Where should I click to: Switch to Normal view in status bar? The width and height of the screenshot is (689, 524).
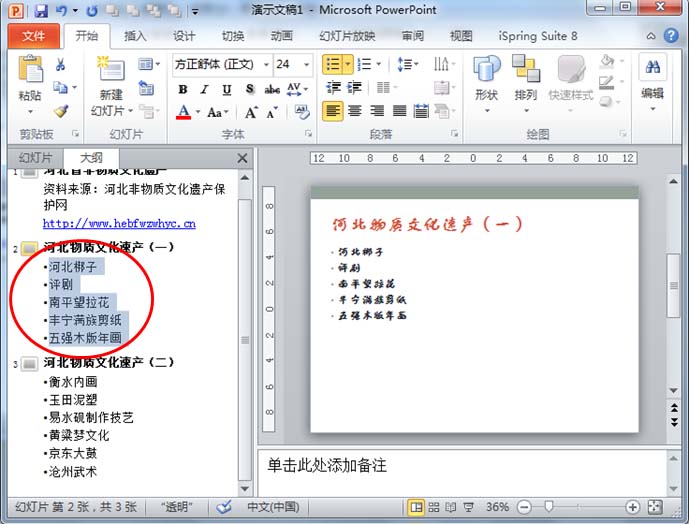coord(416,508)
